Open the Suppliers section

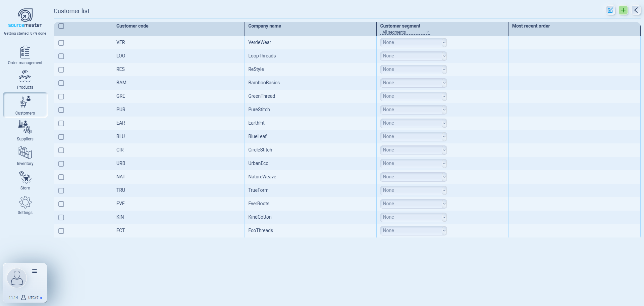[25, 131]
